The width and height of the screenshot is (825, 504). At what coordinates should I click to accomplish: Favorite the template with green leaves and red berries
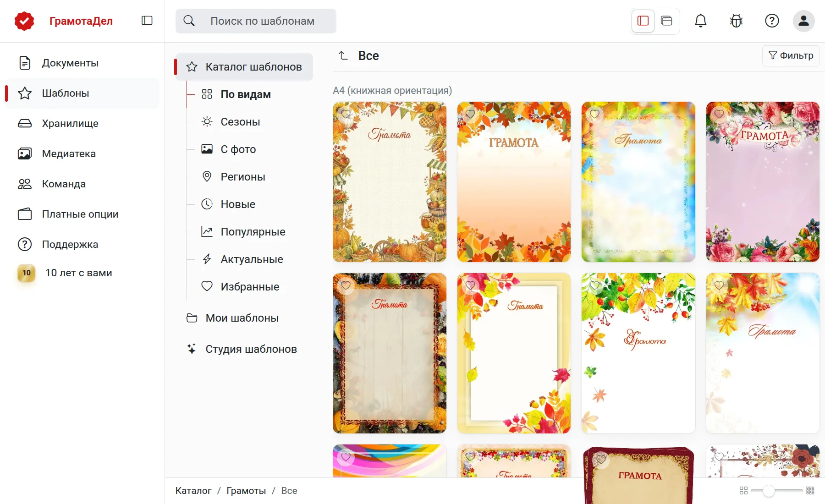[x=595, y=285]
